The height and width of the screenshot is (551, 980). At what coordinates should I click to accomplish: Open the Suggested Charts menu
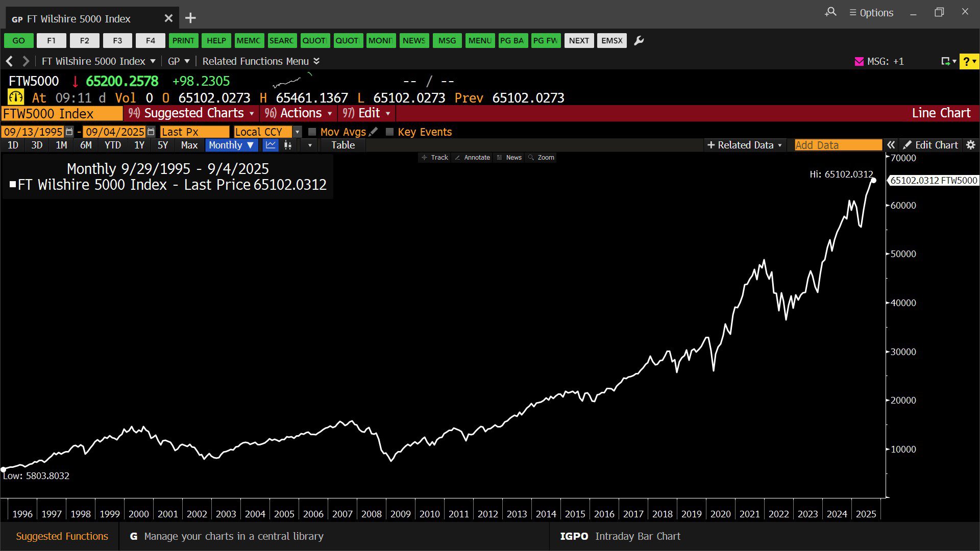point(191,113)
